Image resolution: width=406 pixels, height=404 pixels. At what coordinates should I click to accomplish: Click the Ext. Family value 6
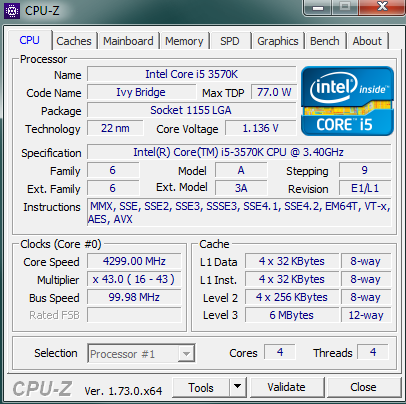tap(113, 188)
